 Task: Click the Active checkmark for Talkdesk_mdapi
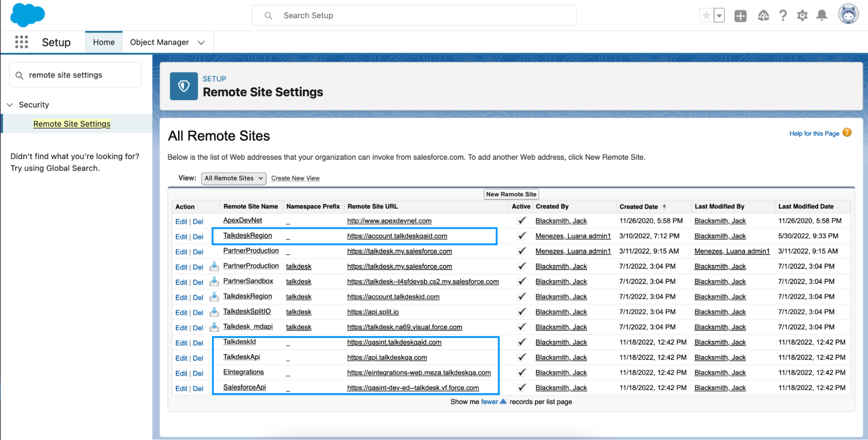tap(522, 327)
